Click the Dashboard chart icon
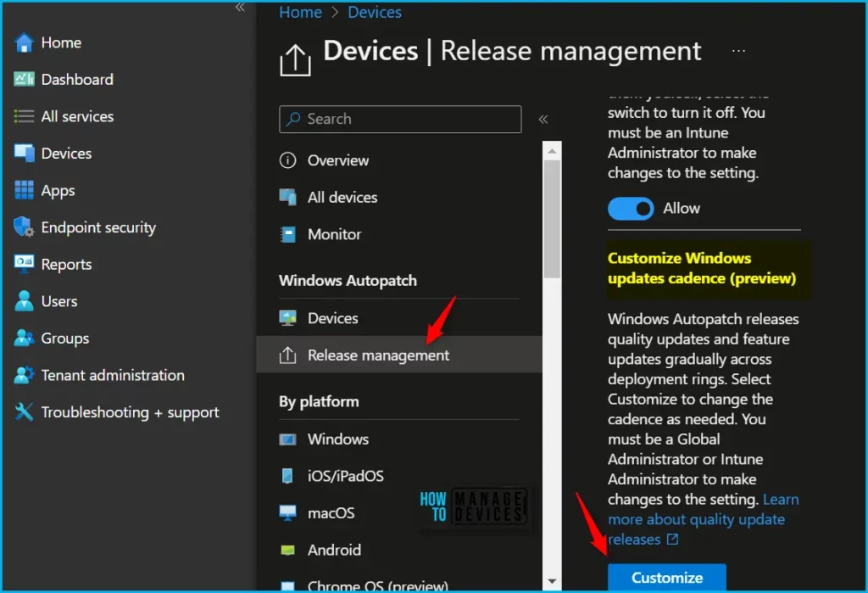The image size is (868, 593). [24, 79]
